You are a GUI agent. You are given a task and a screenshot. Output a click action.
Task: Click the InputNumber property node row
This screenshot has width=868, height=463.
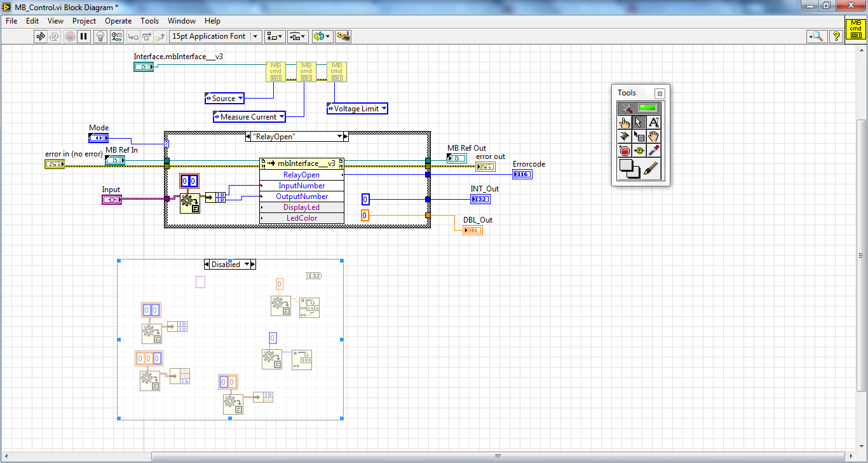302,186
